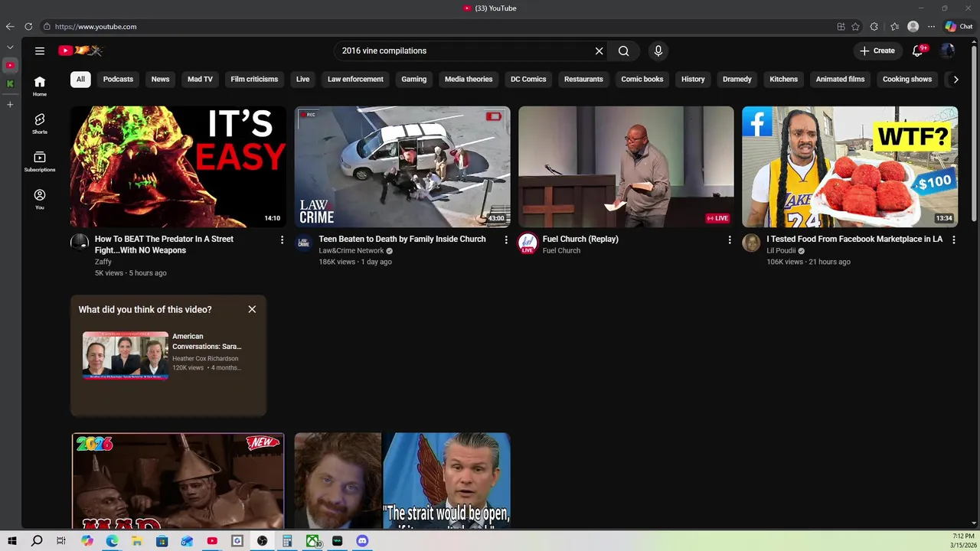Open Windows Start menu
Viewport: 980px width, 551px height.
(x=12, y=541)
